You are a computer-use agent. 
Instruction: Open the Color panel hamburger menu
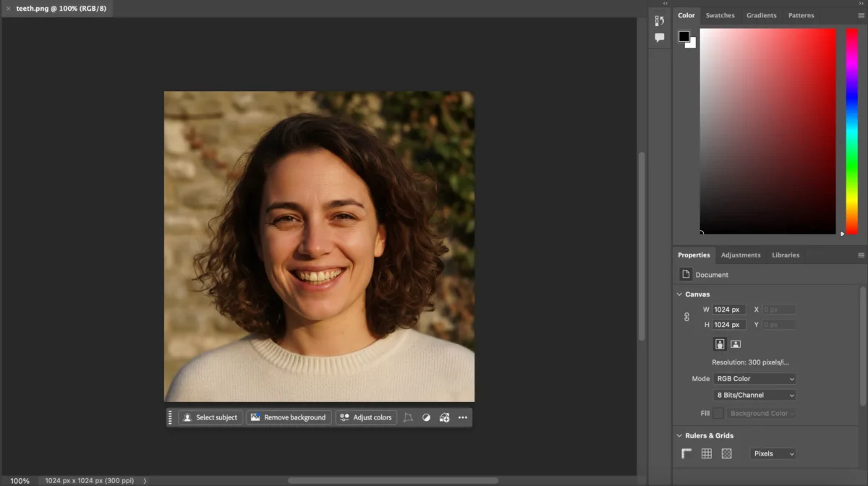click(861, 15)
